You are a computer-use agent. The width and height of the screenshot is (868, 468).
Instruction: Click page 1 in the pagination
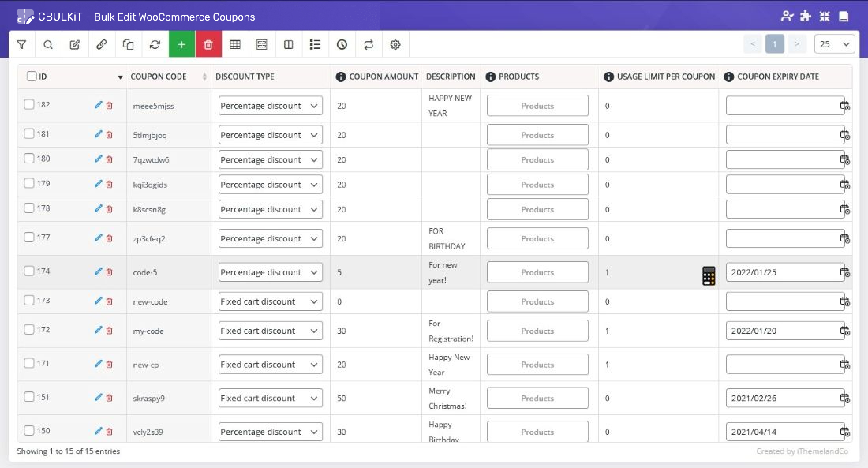(775, 44)
